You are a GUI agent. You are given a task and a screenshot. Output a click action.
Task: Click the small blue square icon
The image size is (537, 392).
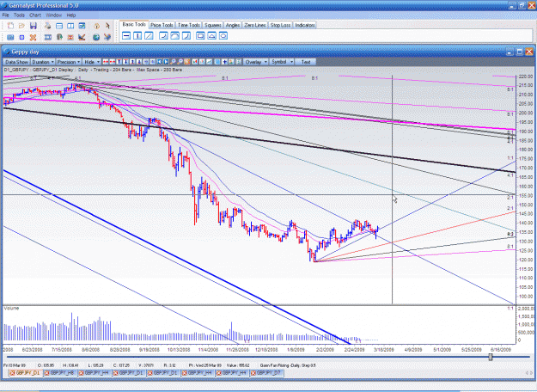click(22, 37)
